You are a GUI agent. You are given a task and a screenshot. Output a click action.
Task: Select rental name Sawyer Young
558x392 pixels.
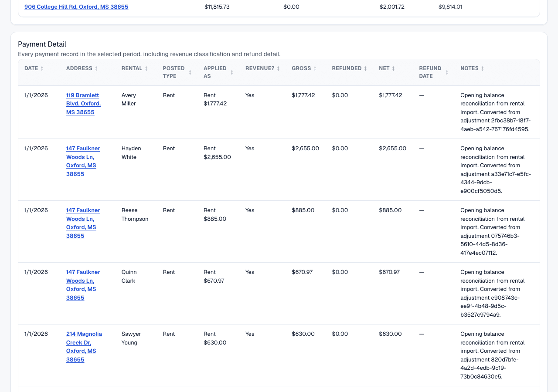tap(131, 338)
